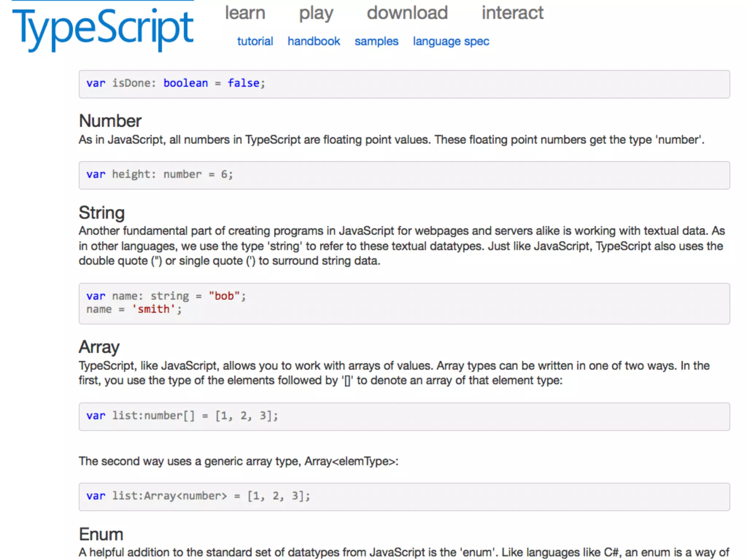Click the 'smith' string literal in code
Viewport: 747px width, 560px height.
coord(154,309)
